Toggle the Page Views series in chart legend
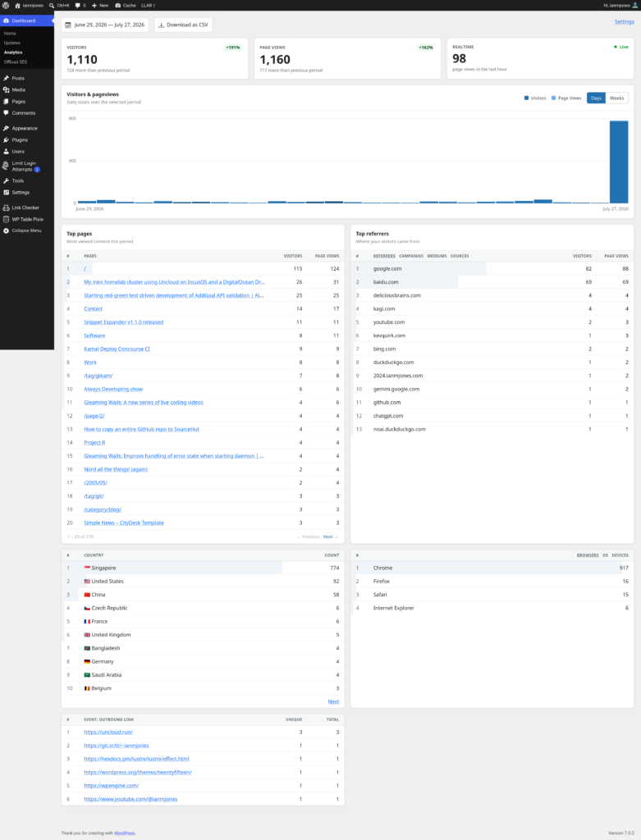Viewport: 641px width, 840px height. pyautogui.click(x=566, y=98)
